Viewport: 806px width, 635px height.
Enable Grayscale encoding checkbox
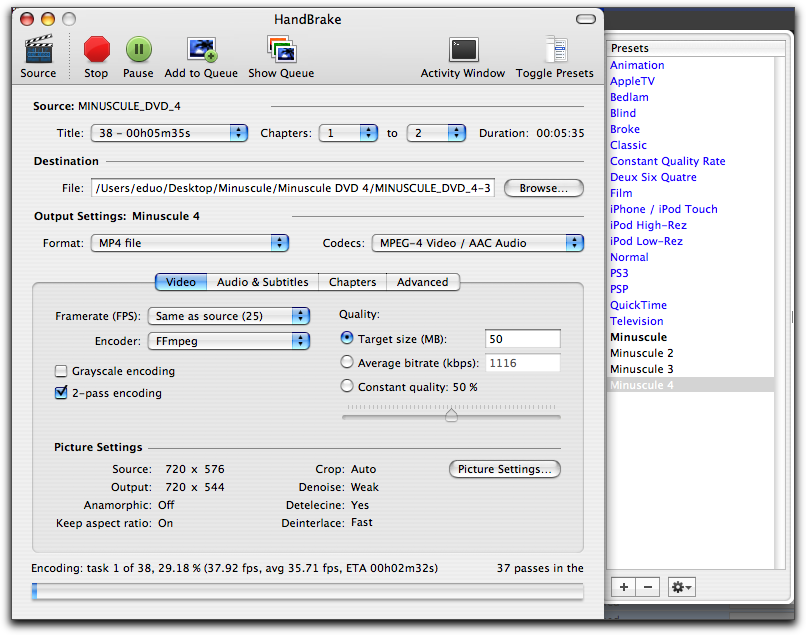click(61, 371)
